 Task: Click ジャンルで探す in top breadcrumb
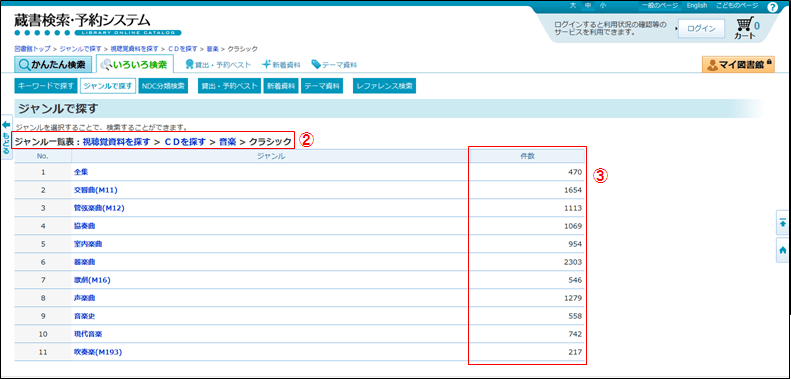[81, 49]
